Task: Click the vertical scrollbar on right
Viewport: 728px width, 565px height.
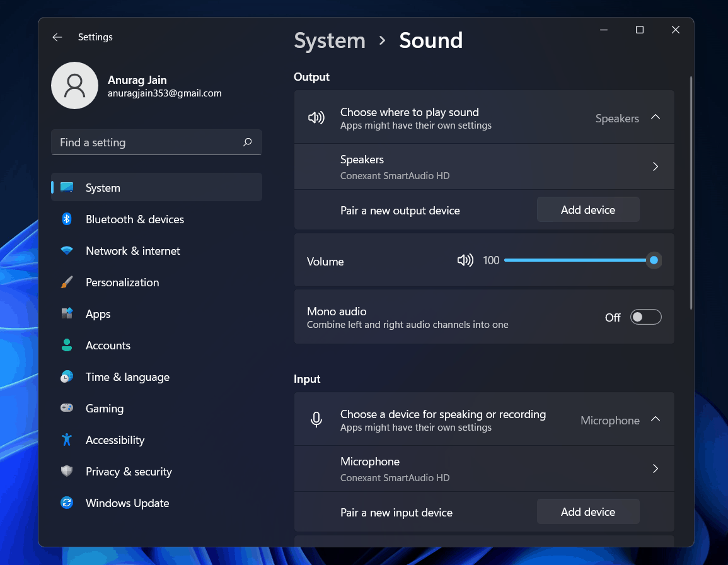Action: point(691,193)
